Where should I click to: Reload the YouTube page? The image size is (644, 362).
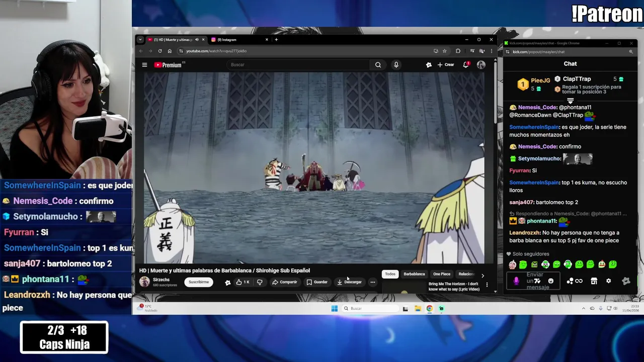pyautogui.click(x=160, y=51)
